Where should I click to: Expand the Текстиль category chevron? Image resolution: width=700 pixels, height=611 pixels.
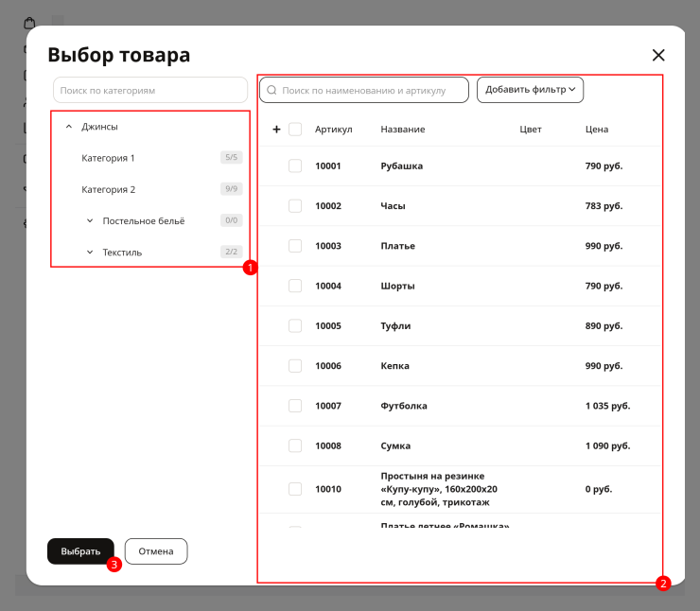click(90, 253)
